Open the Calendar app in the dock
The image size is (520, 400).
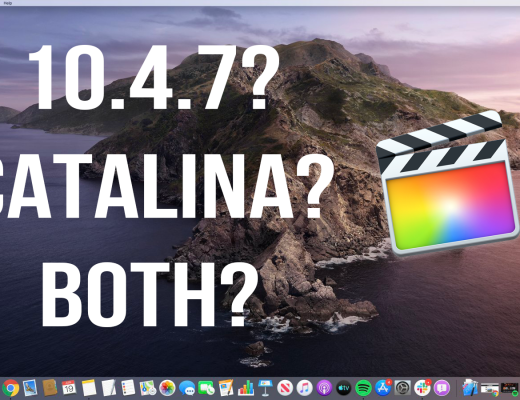(69, 388)
